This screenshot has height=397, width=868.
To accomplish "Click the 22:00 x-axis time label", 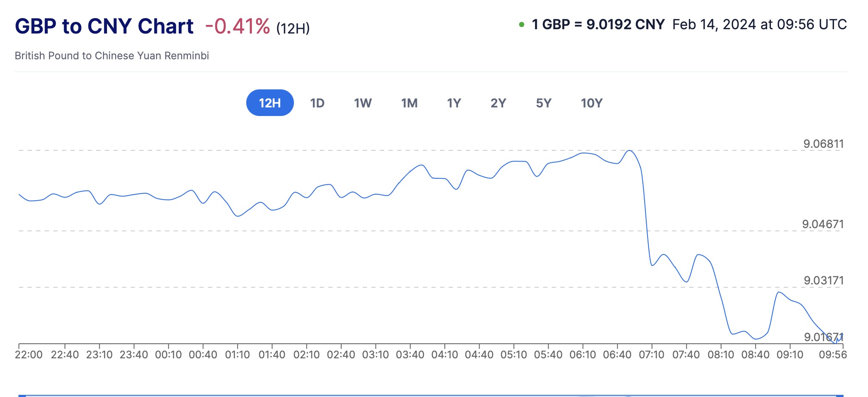I will coord(29,355).
